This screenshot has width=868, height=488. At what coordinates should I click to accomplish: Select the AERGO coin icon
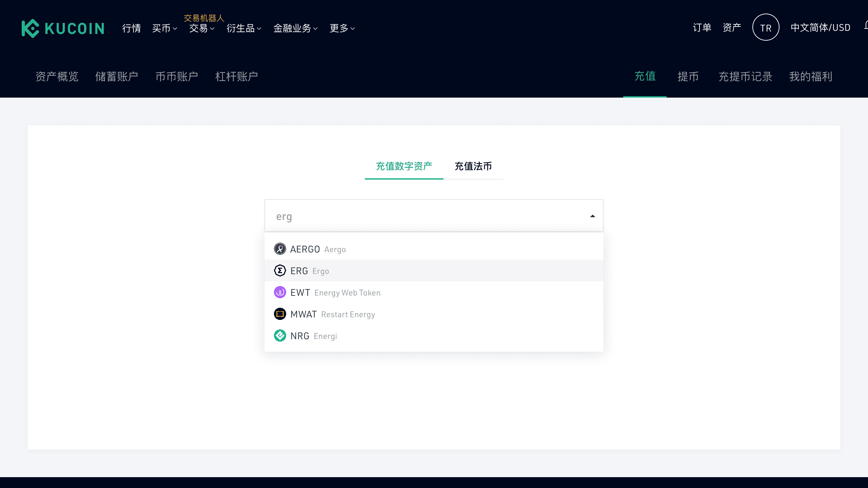tap(280, 248)
